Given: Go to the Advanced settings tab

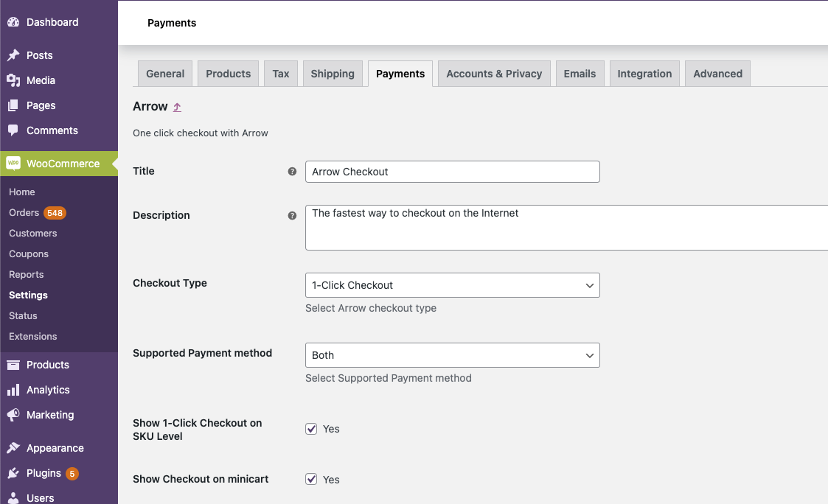Looking at the screenshot, I should pyautogui.click(x=717, y=74).
